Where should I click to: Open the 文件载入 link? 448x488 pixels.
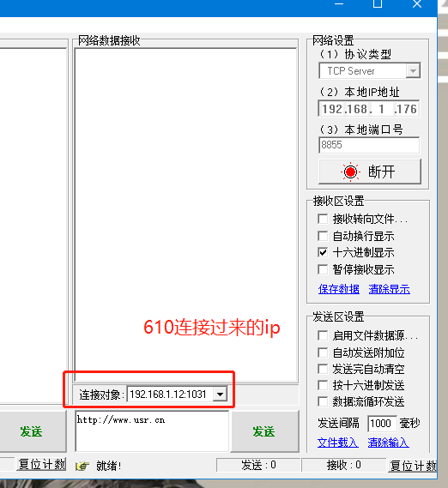pyautogui.click(x=337, y=443)
